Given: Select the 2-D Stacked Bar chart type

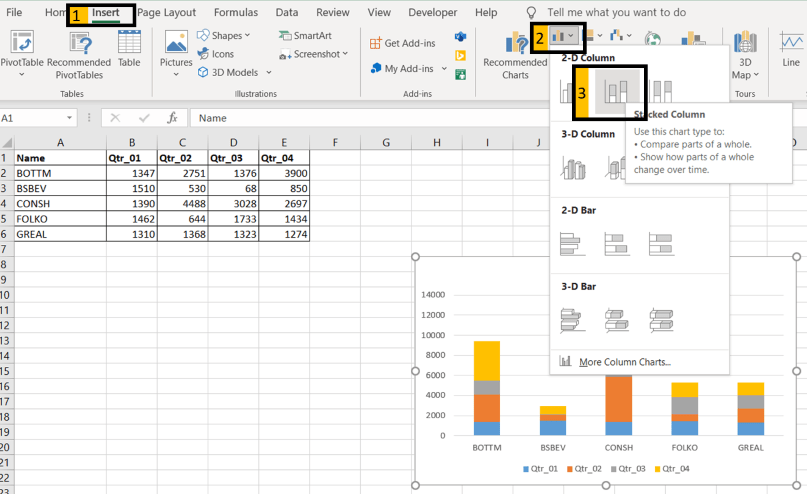Looking at the screenshot, I should tap(617, 244).
